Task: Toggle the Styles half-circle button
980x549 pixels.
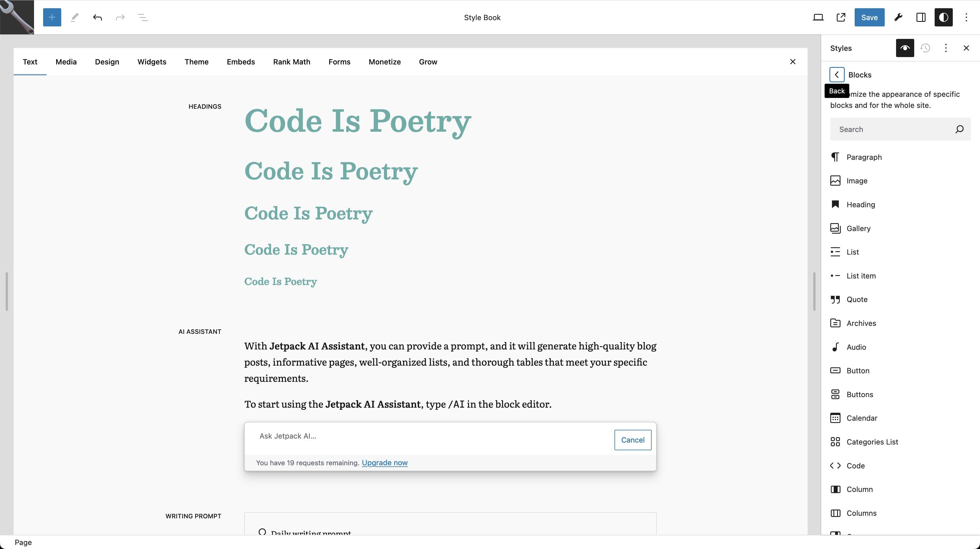Action: point(943,17)
